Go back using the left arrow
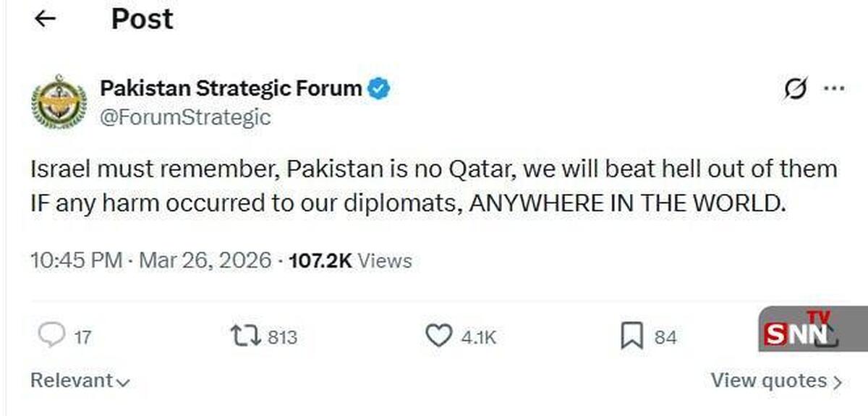 tap(45, 20)
